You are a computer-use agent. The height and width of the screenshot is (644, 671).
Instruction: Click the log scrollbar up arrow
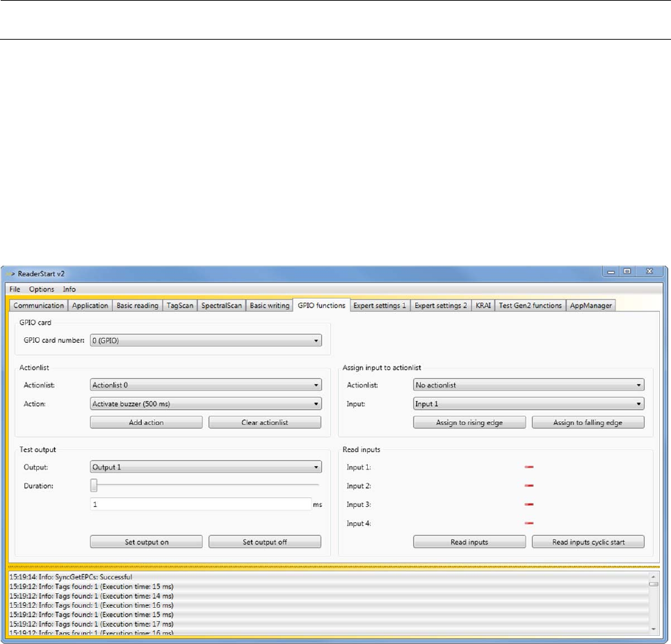654,577
